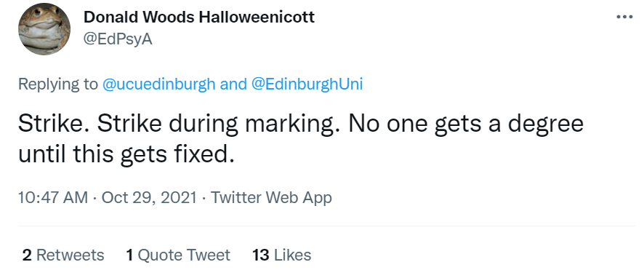
Task: Click the number 2 beside Retweets
Action: tap(27, 255)
